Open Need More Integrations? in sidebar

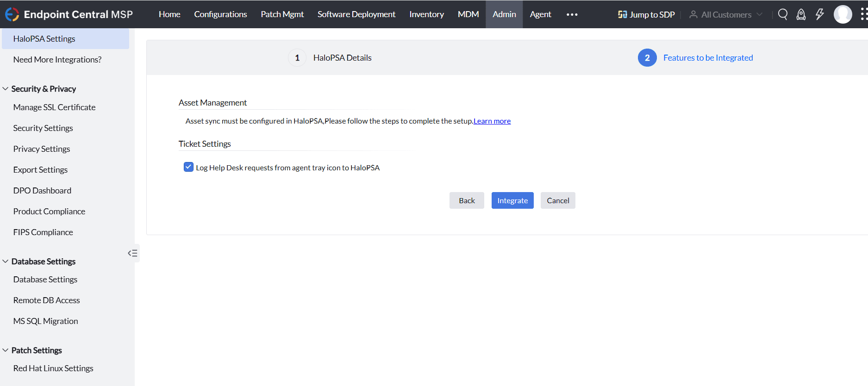(x=57, y=60)
